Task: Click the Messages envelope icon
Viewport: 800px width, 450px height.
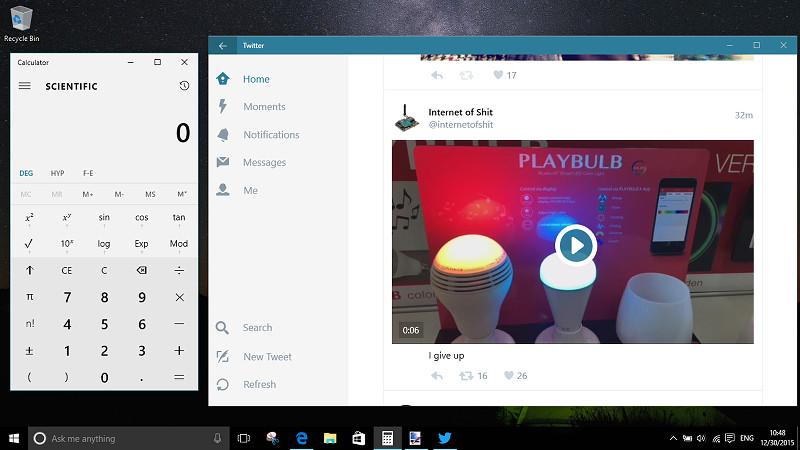Action: (223, 162)
